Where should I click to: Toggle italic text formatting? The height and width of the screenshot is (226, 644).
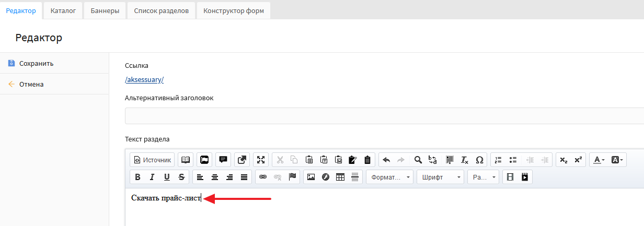[152, 177]
